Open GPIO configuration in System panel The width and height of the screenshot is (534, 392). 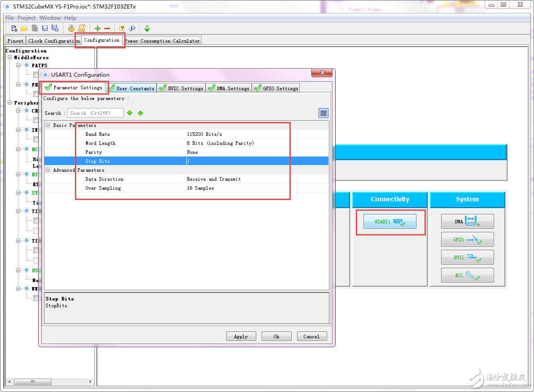click(467, 240)
